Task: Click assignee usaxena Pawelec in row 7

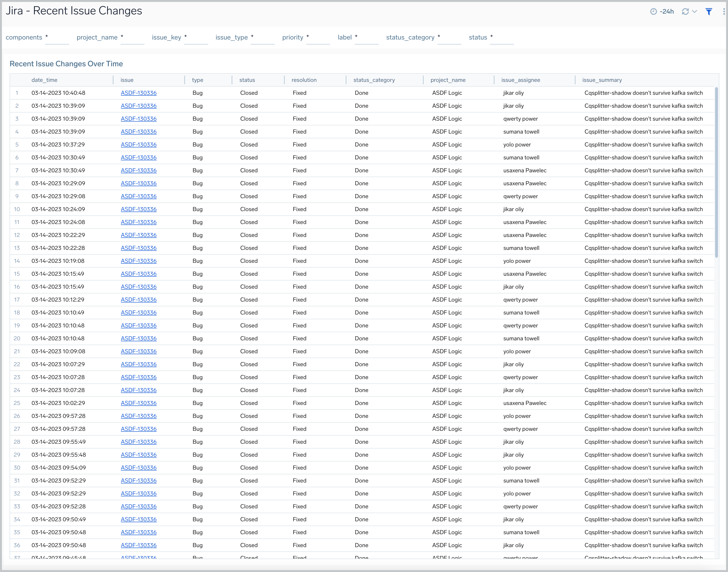Action: tap(525, 170)
